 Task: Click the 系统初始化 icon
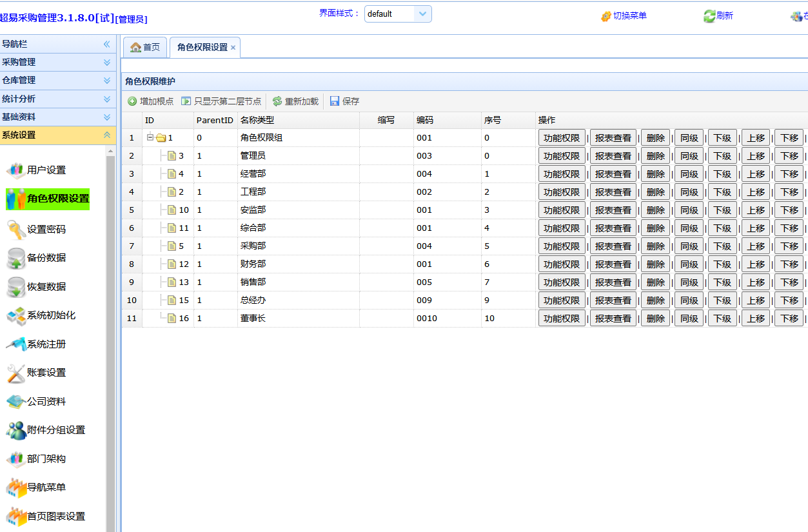point(16,316)
